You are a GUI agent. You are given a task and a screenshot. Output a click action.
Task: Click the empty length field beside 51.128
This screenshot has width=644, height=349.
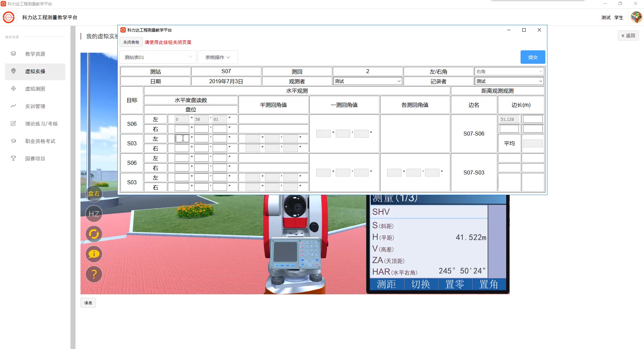[x=533, y=119]
